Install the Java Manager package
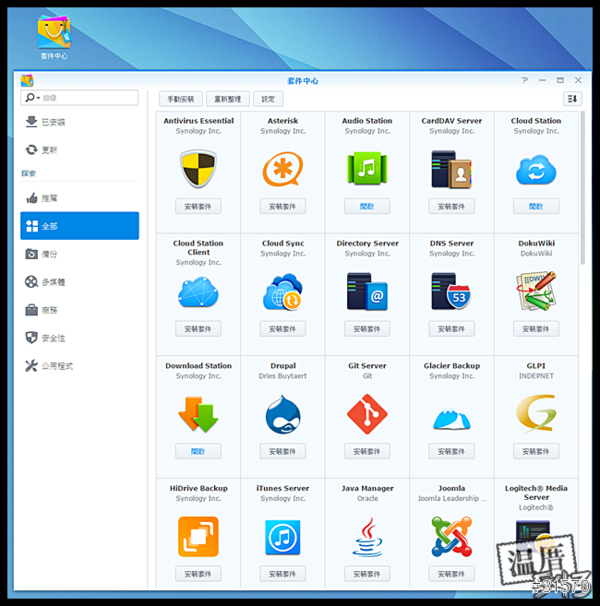The image size is (600, 606). pos(367,574)
